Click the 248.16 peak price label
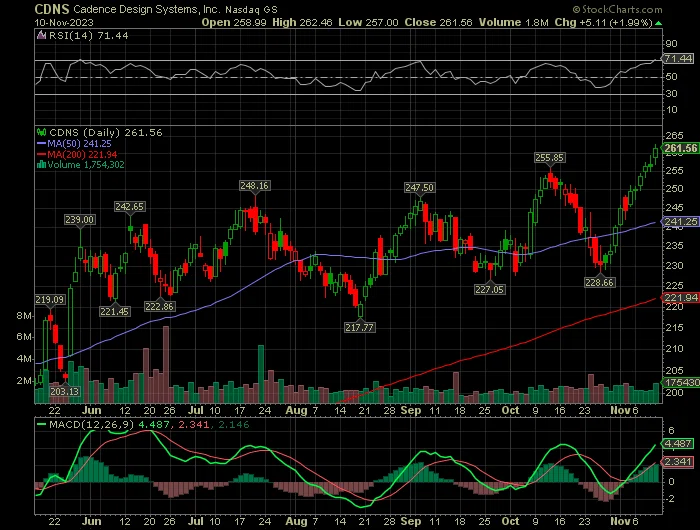Image resolution: width=700 pixels, height=530 pixels. point(254,185)
